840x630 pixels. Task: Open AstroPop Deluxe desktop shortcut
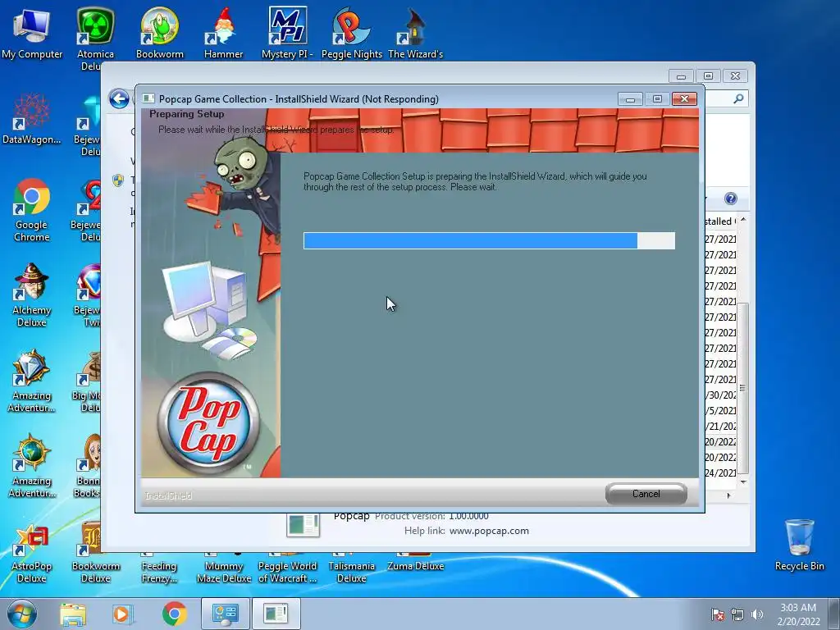point(32,554)
